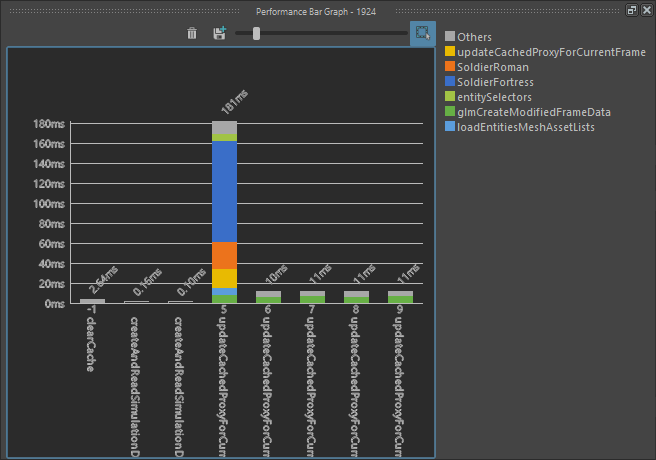The height and width of the screenshot is (460, 656).
Task: Click the SoldierRoman orange legend swatch
Action: 450,66
